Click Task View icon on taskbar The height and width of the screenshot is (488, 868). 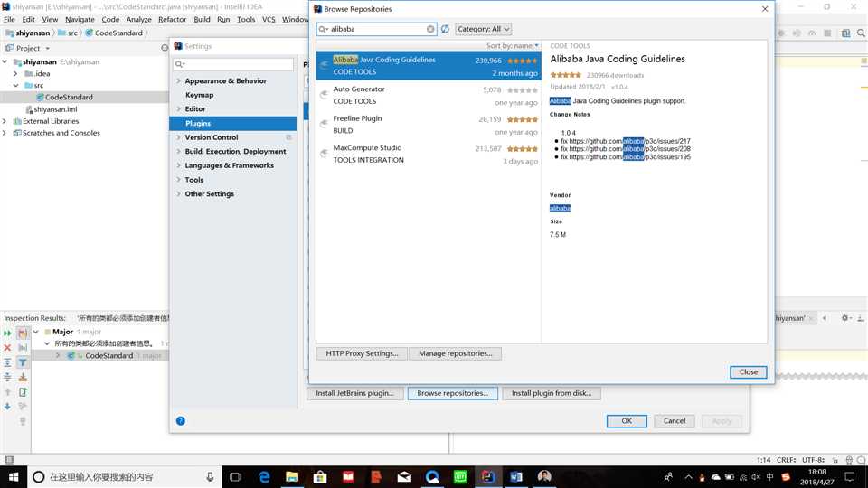point(235,476)
